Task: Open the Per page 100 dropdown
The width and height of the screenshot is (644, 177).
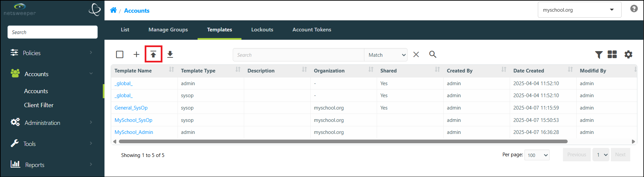Action: 537,155
